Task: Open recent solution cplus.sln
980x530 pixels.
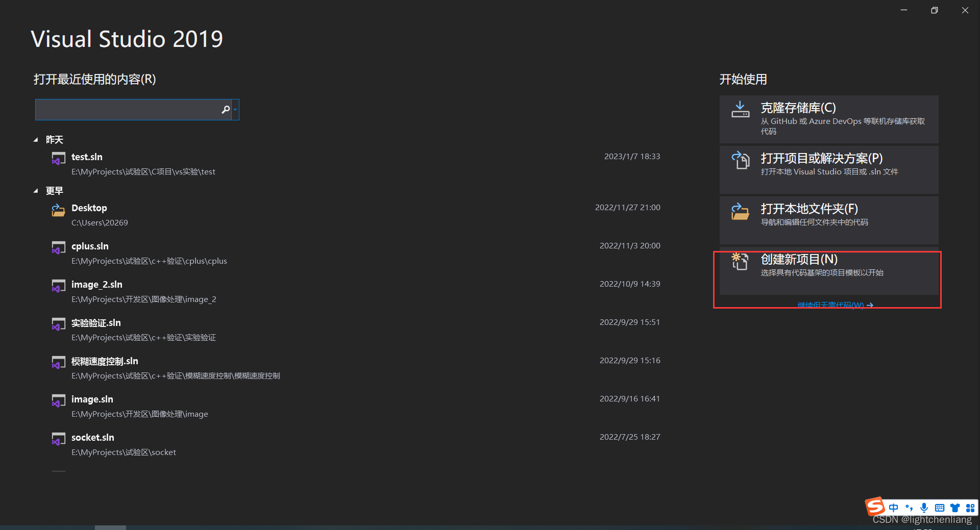Action: tap(356, 253)
